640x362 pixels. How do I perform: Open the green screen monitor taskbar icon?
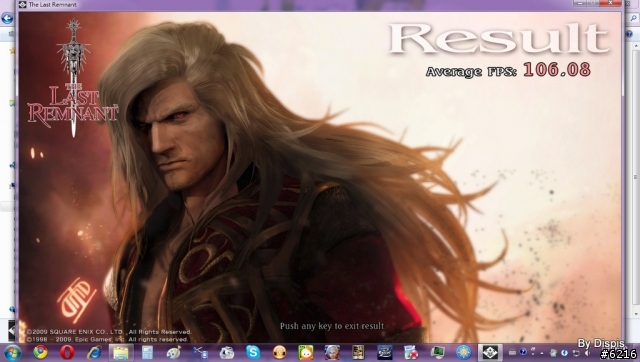438,352
